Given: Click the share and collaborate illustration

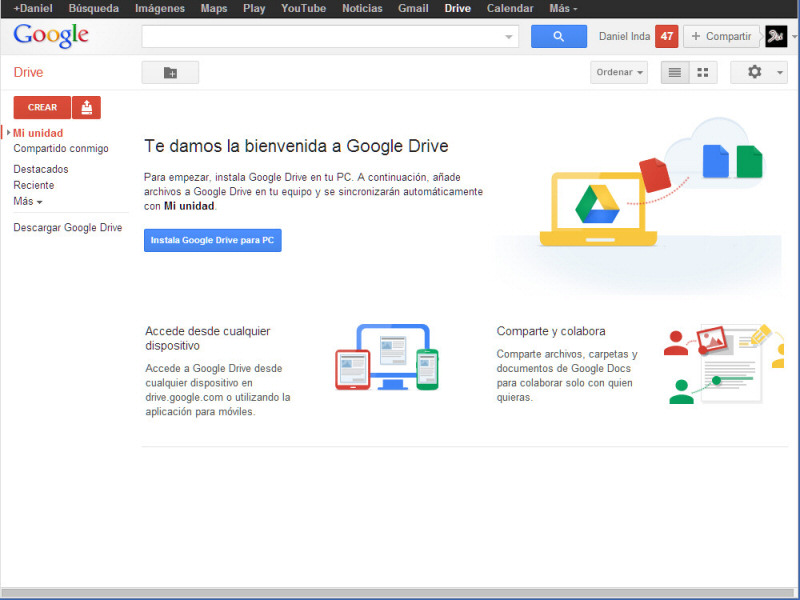Looking at the screenshot, I should (x=723, y=364).
